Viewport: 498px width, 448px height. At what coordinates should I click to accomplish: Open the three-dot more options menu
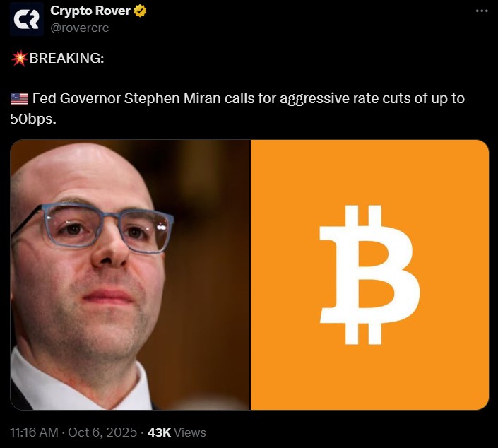(482, 11)
